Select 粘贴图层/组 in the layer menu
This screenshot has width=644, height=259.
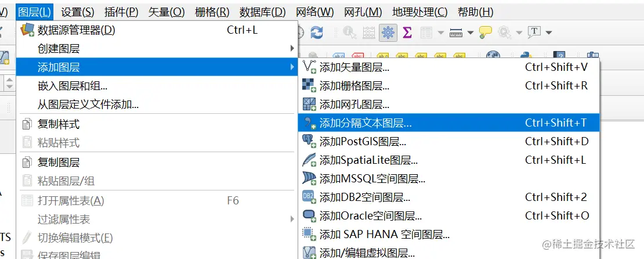point(155,181)
